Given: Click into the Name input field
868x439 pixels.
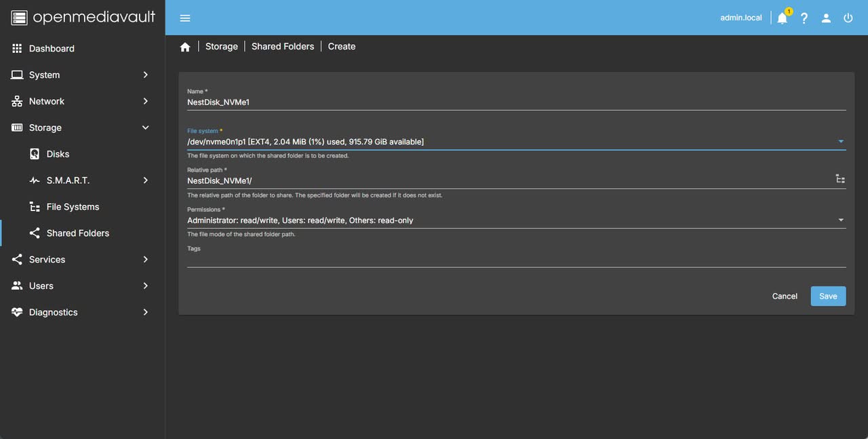Looking at the screenshot, I should point(516,102).
